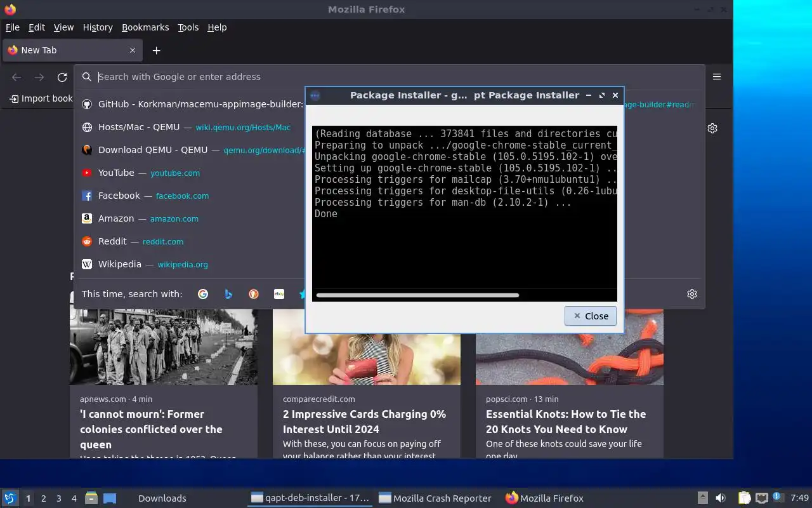Open update notifier tray icon

tap(778, 498)
